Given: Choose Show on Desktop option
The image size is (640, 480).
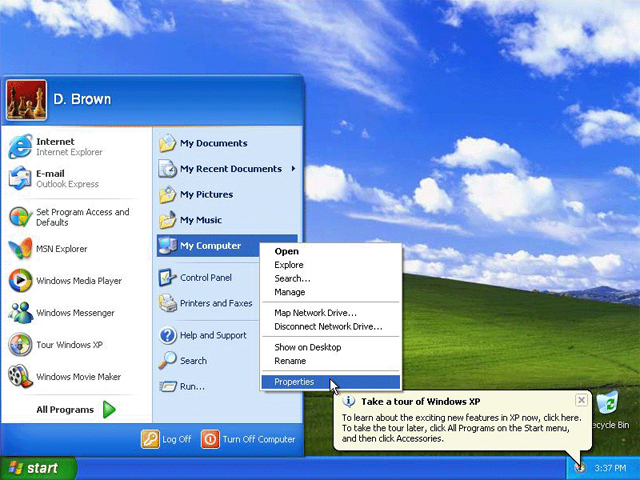Looking at the screenshot, I should click(x=331, y=347).
